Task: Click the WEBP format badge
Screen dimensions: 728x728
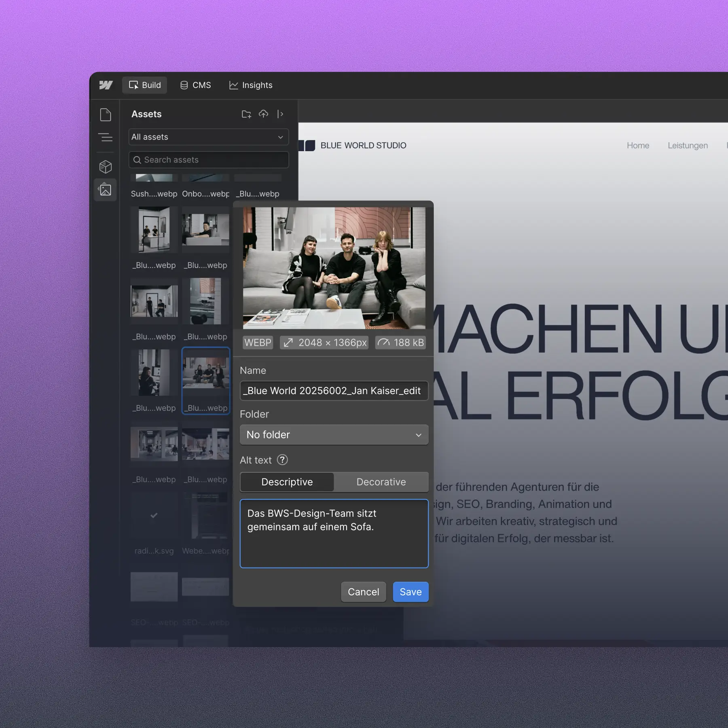Action: click(x=258, y=343)
